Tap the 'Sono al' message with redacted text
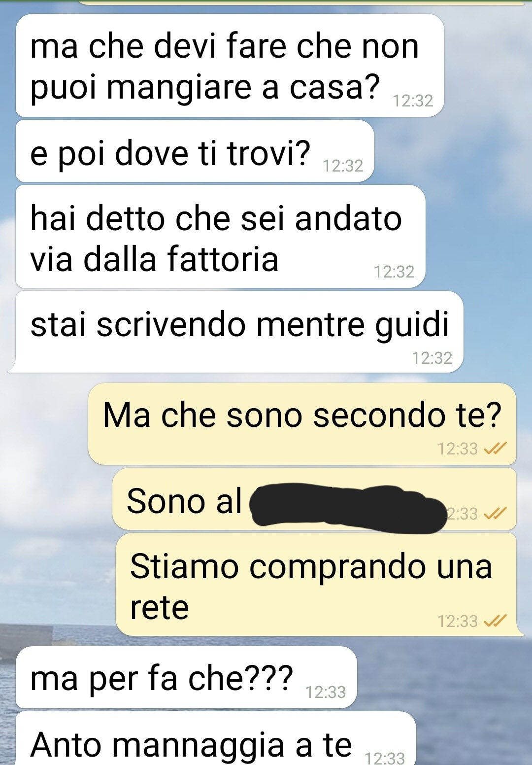The width and height of the screenshot is (532, 765). [314, 499]
